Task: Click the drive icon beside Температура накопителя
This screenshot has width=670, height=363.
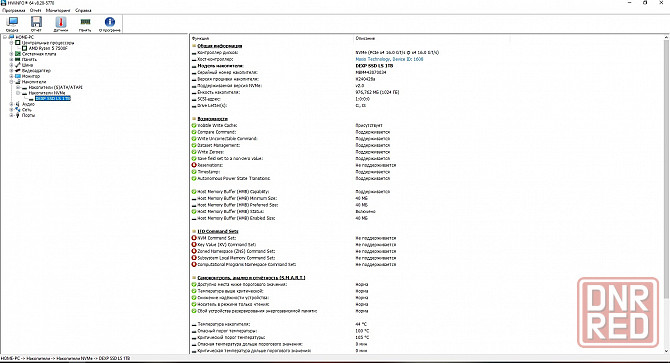Action: (194, 324)
